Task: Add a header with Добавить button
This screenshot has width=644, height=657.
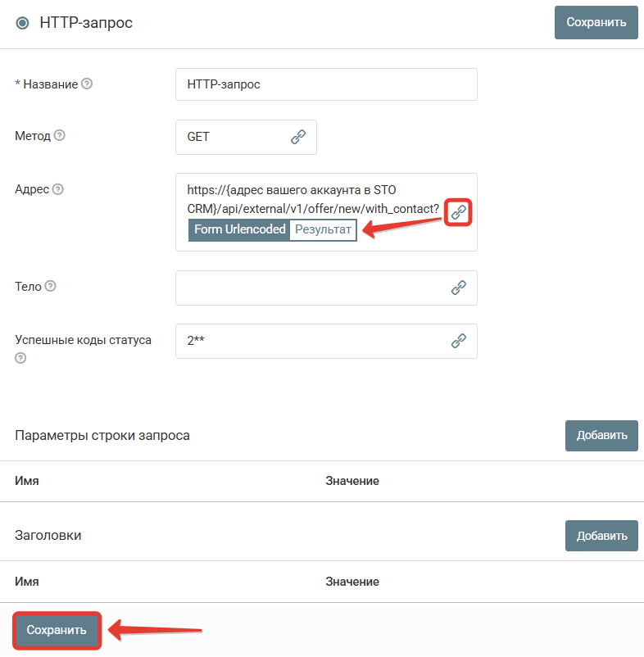Action: point(601,536)
